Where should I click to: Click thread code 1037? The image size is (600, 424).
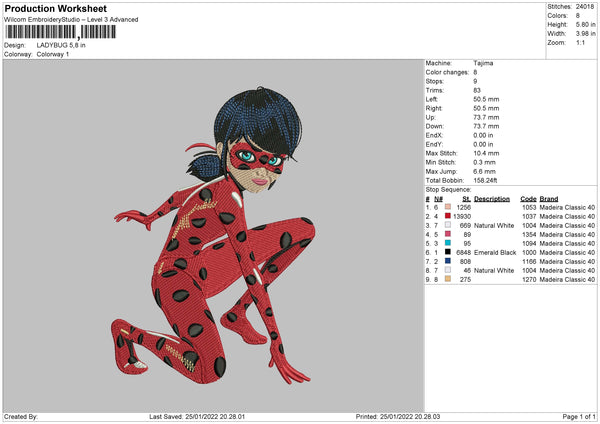click(529, 217)
